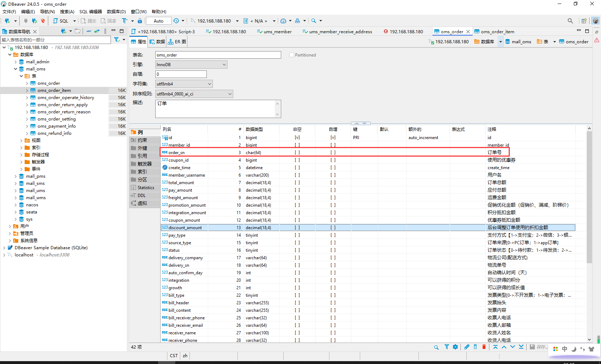Click create folder icon in navigator
Viewport: 601px width, 364px height.
(x=78, y=31)
